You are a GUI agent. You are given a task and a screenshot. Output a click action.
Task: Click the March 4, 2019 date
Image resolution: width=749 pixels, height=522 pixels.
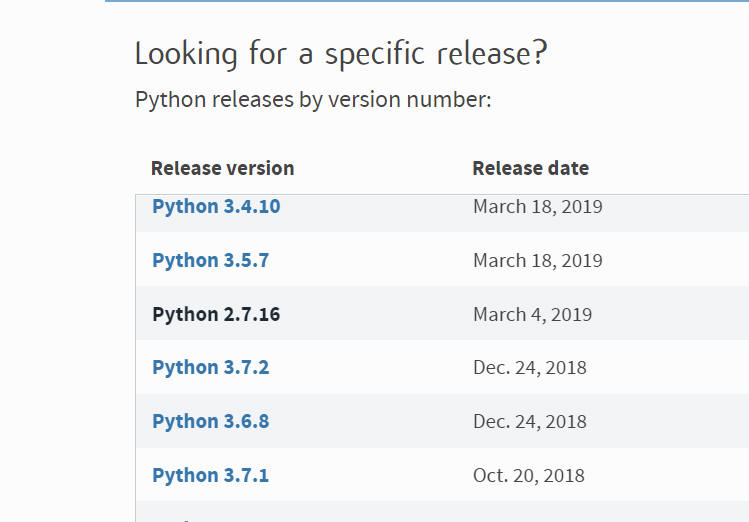[x=532, y=314]
